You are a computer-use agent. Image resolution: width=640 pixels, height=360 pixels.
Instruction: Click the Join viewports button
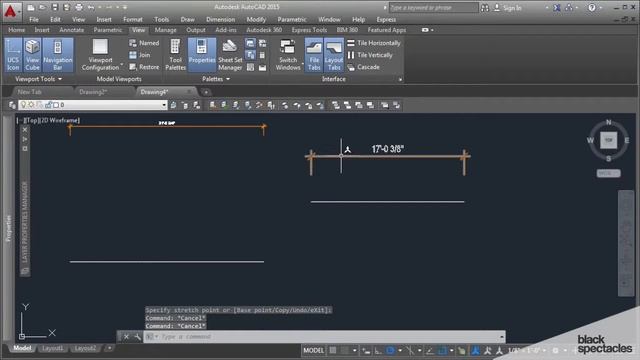(x=140, y=55)
